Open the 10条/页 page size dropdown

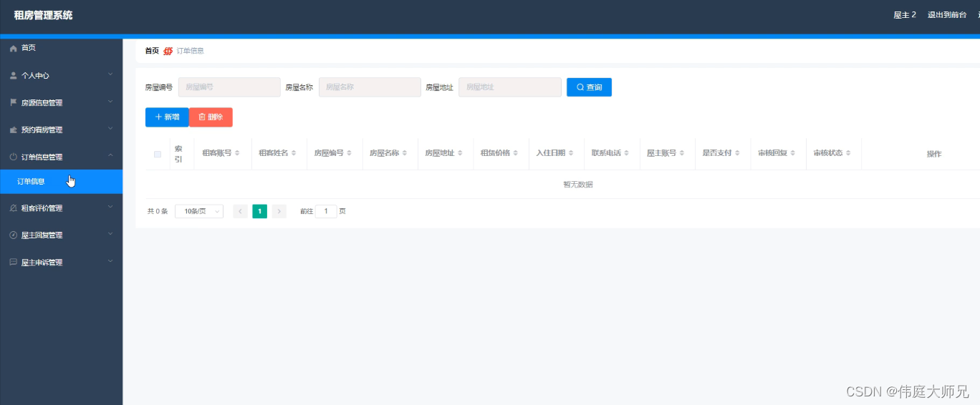coord(198,211)
